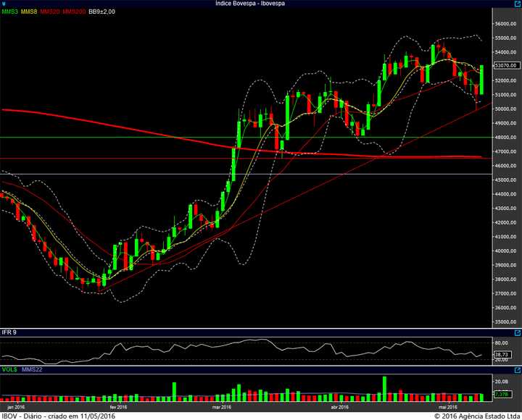522x420 pixels.
Task: Open the VOL$ panel pop-out icon
Action: coord(518,370)
